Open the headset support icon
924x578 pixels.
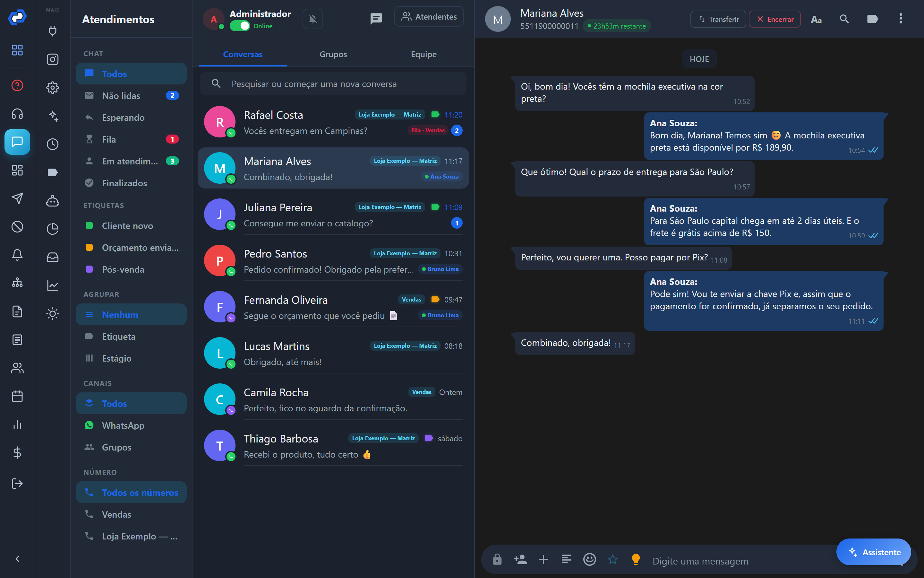click(17, 114)
